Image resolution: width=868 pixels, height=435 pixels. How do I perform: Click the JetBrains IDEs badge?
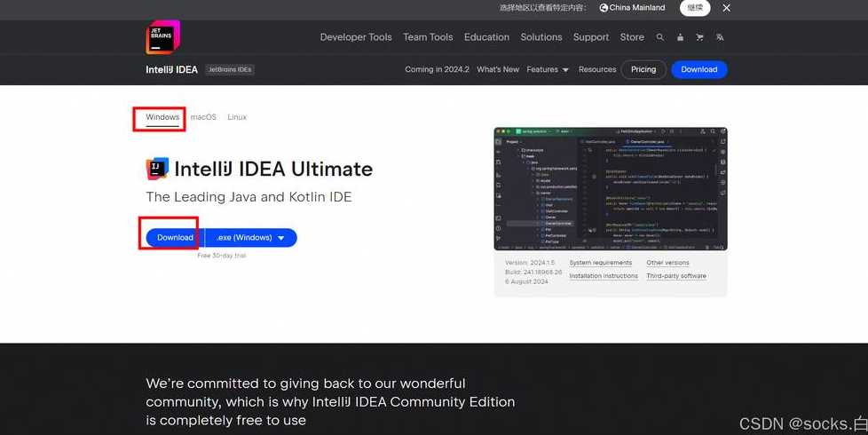tap(230, 70)
